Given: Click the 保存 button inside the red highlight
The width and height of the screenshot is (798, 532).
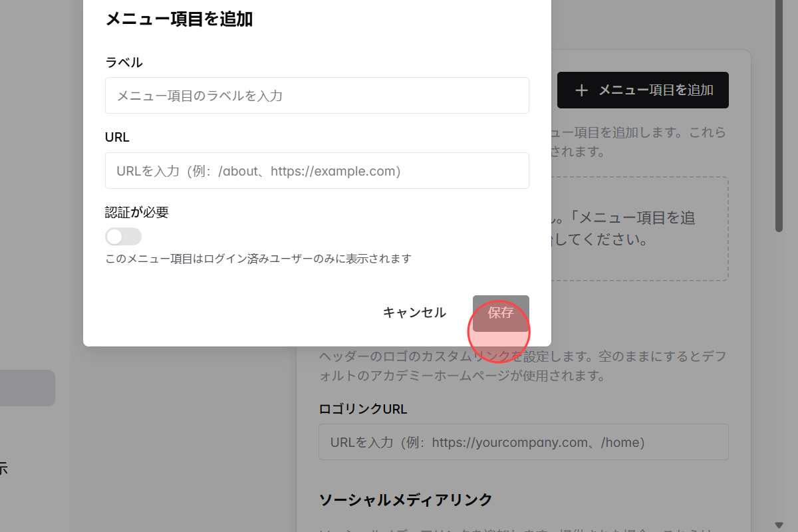Looking at the screenshot, I should click(x=500, y=313).
